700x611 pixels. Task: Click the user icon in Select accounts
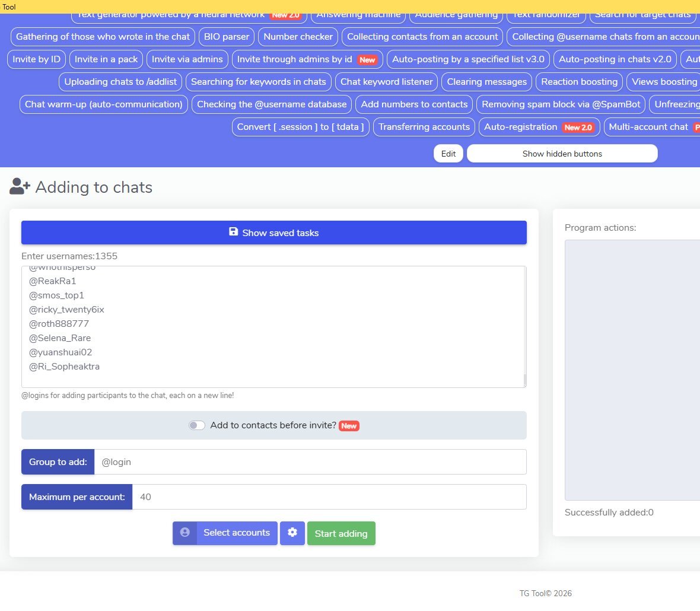point(185,533)
